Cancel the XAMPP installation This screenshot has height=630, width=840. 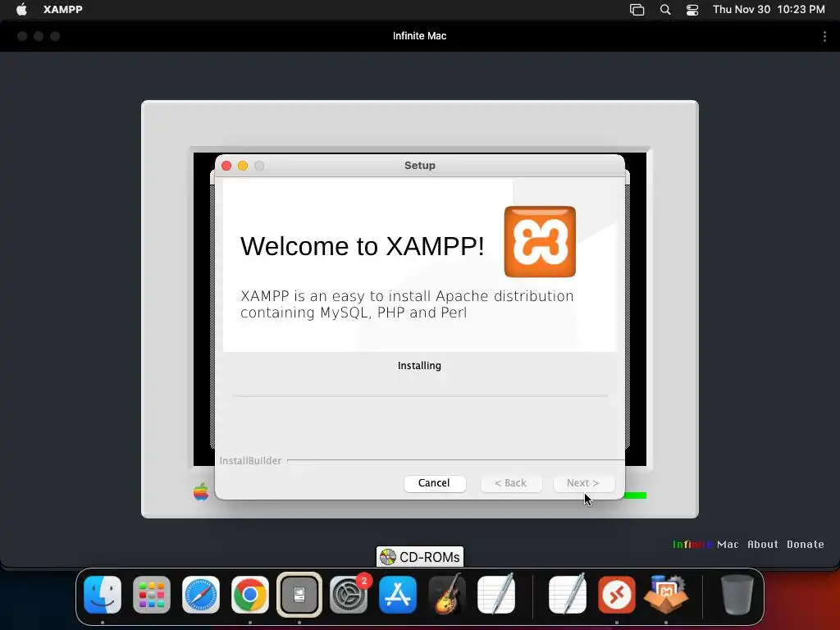point(435,483)
